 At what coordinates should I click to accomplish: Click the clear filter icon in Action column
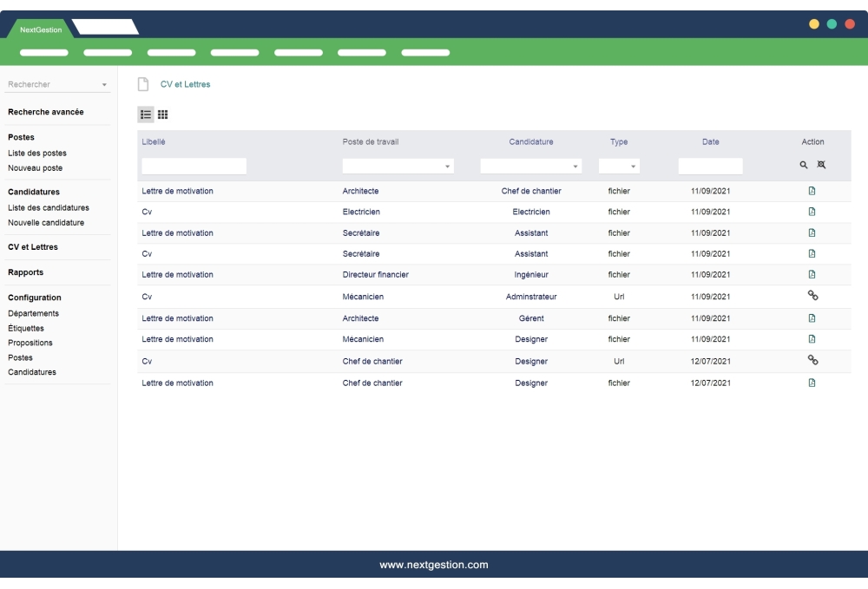820,165
